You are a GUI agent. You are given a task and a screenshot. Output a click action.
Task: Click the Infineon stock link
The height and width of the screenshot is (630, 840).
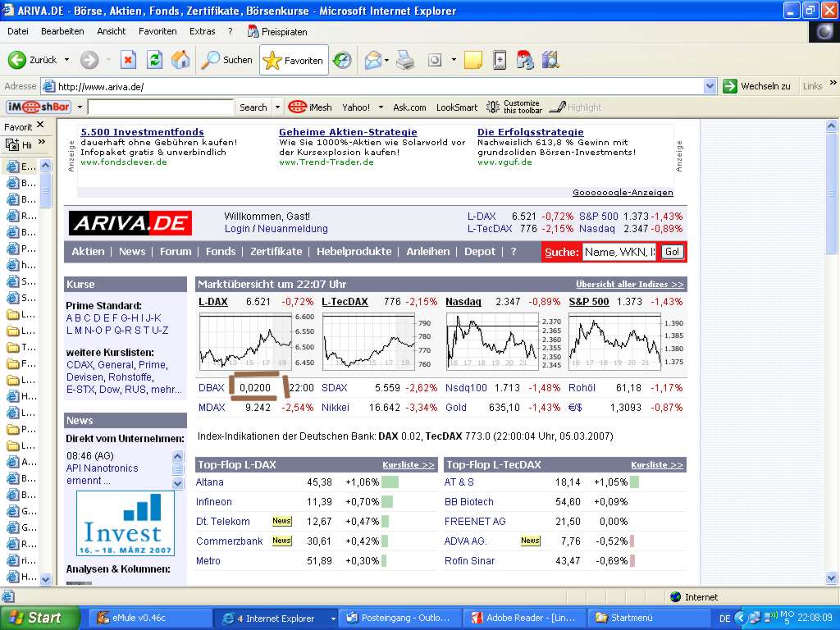point(214,502)
